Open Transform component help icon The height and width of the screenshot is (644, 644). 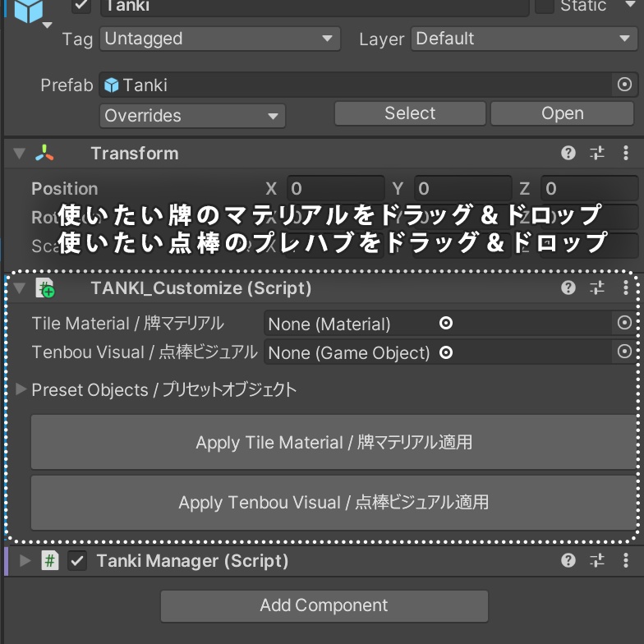pyautogui.click(x=568, y=154)
